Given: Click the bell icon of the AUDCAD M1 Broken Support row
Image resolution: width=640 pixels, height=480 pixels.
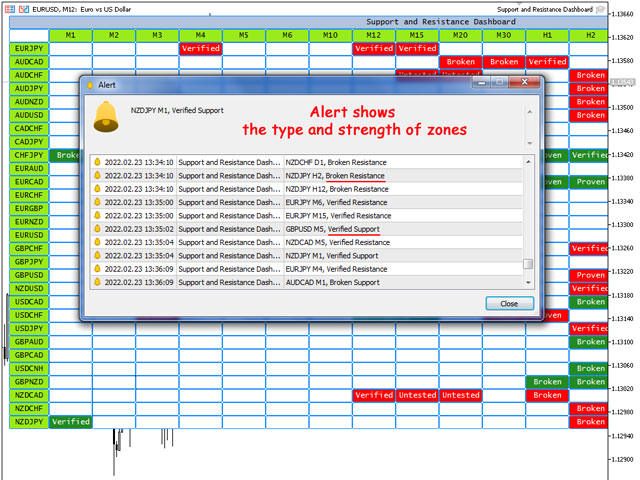Looking at the screenshot, I should click(97, 282).
